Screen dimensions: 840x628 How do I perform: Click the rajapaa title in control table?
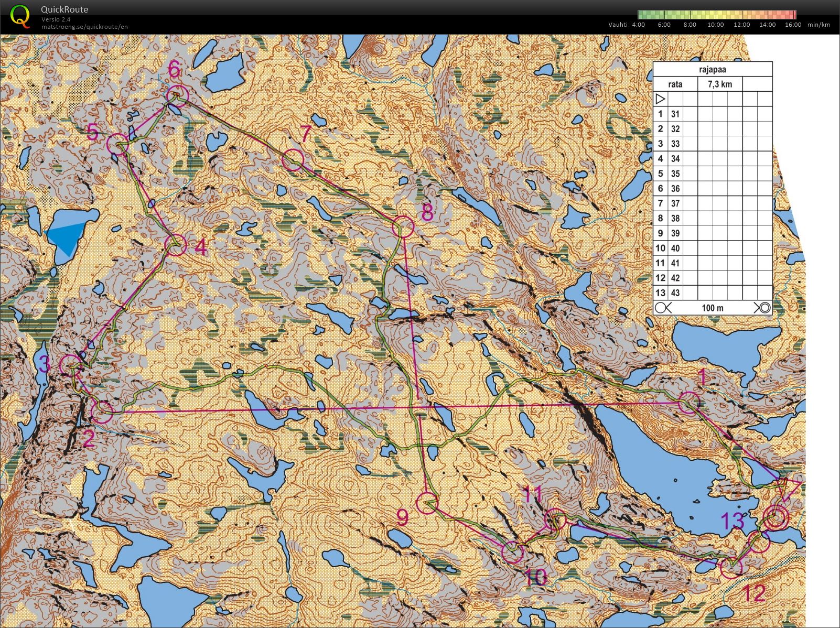pyautogui.click(x=712, y=69)
